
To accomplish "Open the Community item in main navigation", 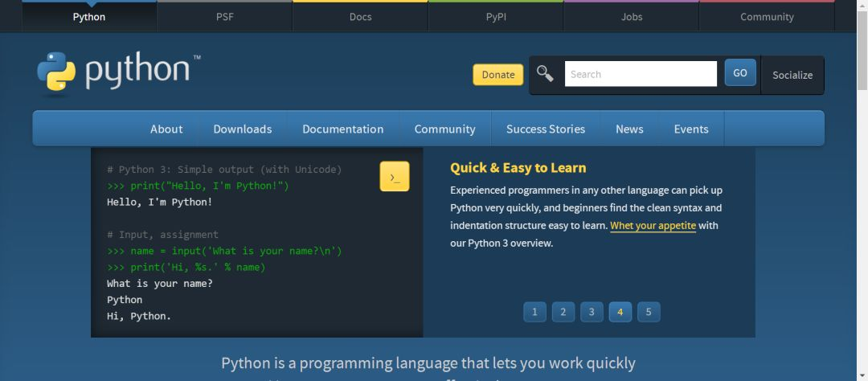I will click(x=444, y=129).
